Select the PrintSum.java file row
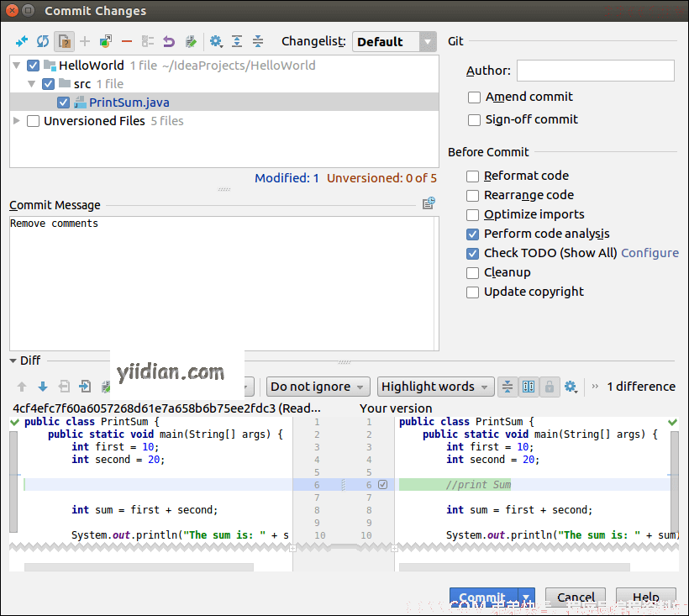 pyautogui.click(x=224, y=103)
